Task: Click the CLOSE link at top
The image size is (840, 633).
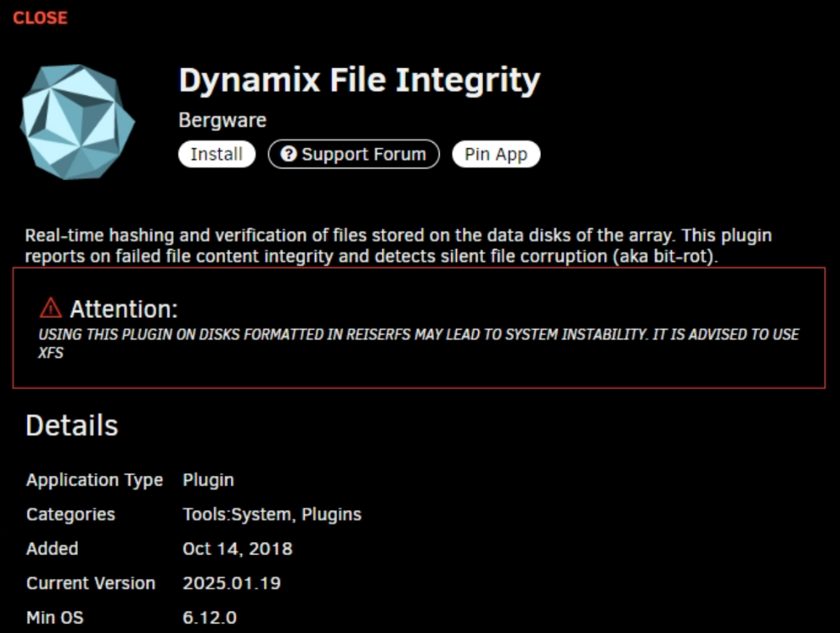Action: (x=40, y=18)
